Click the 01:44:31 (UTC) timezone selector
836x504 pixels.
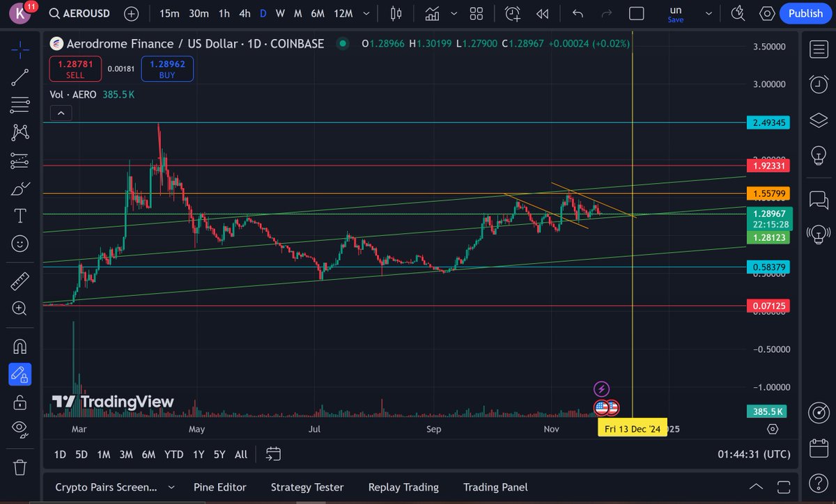[x=754, y=455]
